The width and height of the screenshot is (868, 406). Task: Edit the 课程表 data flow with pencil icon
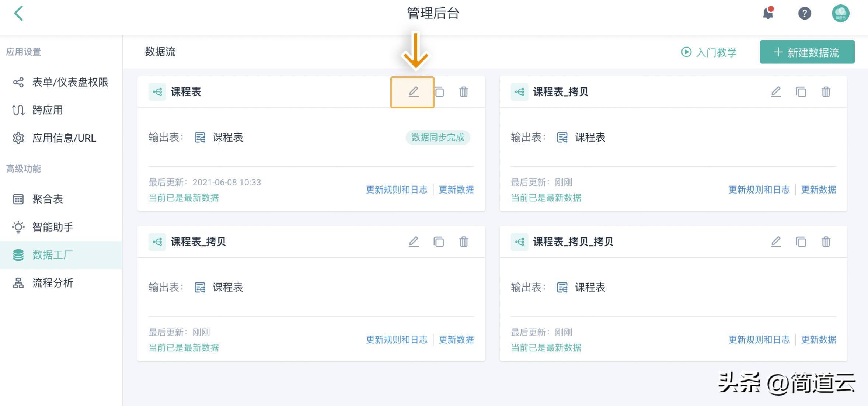[414, 92]
